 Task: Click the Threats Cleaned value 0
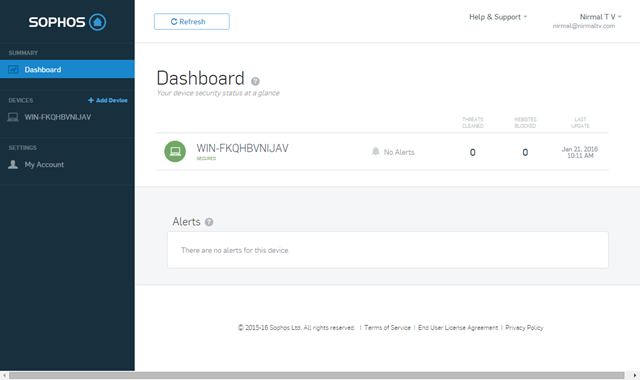click(473, 152)
